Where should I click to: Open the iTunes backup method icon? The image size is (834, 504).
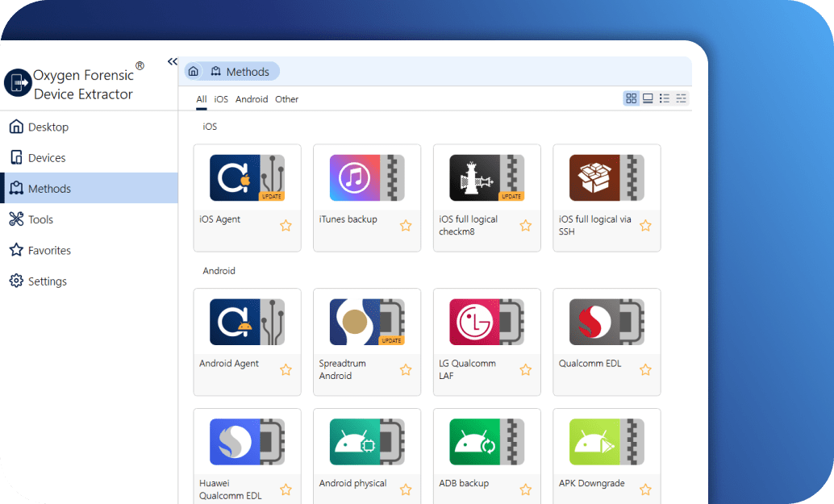(x=367, y=177)
